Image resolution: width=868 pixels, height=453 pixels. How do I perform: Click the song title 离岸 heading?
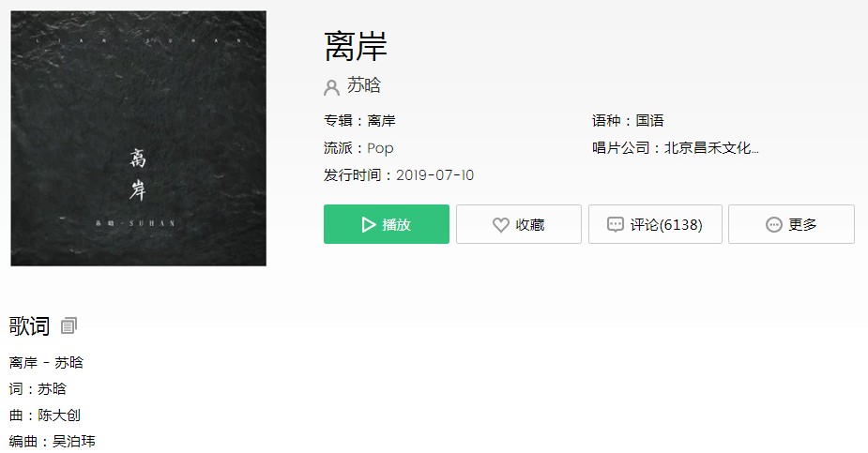coord(356,47)
